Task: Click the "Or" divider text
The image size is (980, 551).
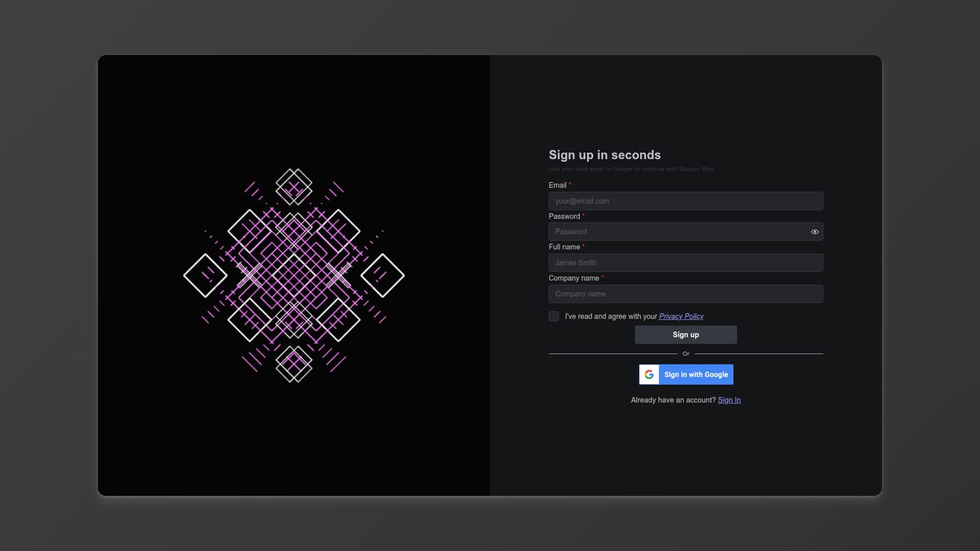Action: 686,354
